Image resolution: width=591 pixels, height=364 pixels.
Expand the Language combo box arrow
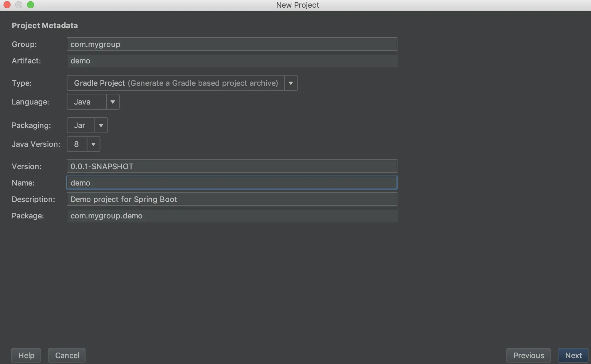113,102
